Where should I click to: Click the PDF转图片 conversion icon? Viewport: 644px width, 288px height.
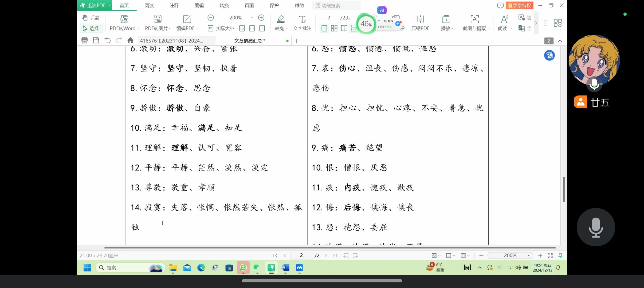(158, 19)
